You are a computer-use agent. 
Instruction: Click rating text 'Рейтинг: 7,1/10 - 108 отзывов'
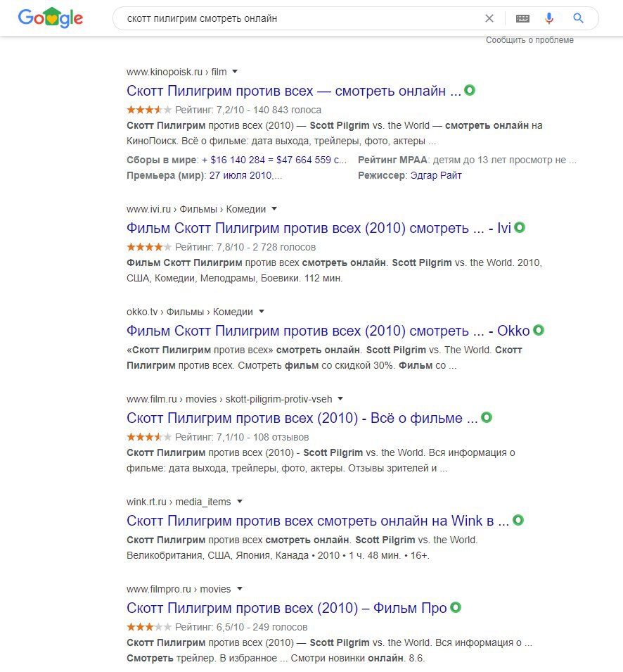click(x=242, y=437)
